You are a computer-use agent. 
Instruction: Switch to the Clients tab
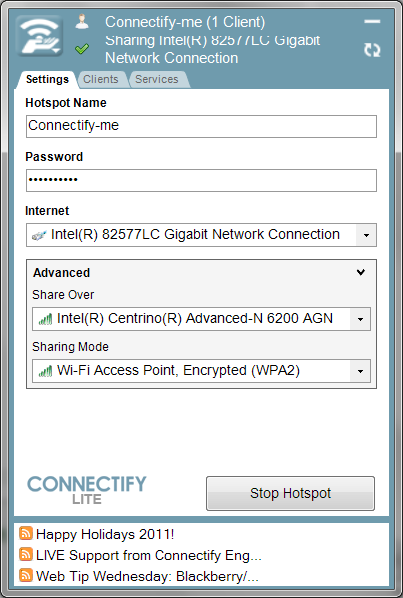101,79
